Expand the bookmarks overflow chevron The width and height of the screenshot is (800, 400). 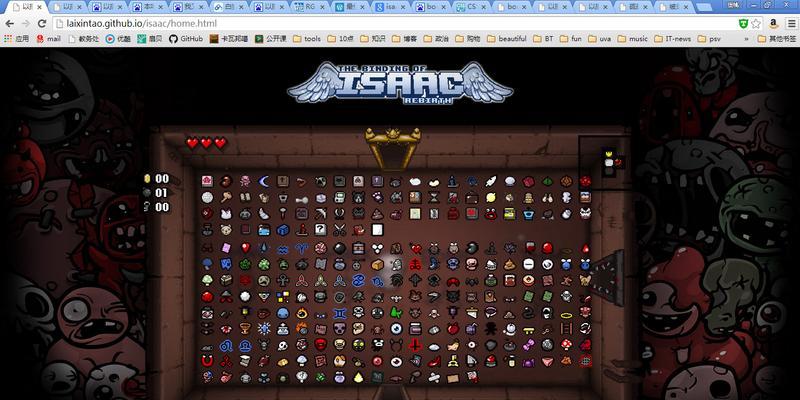tap(746, 39)
